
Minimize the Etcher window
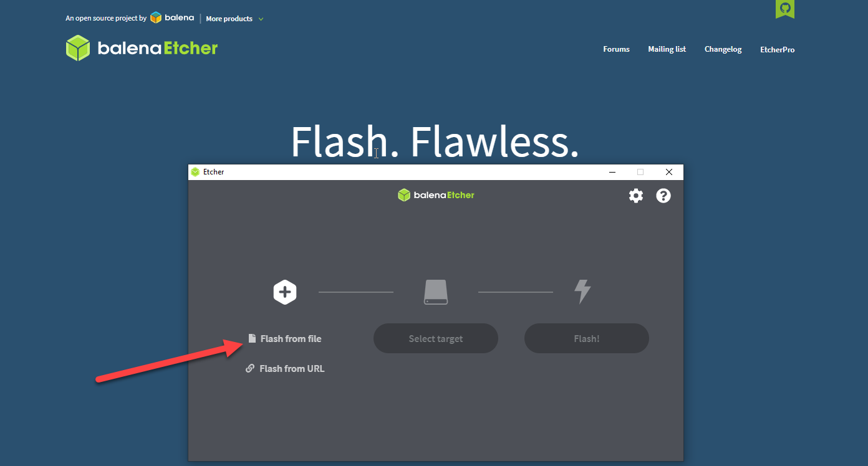pos(612,172)
